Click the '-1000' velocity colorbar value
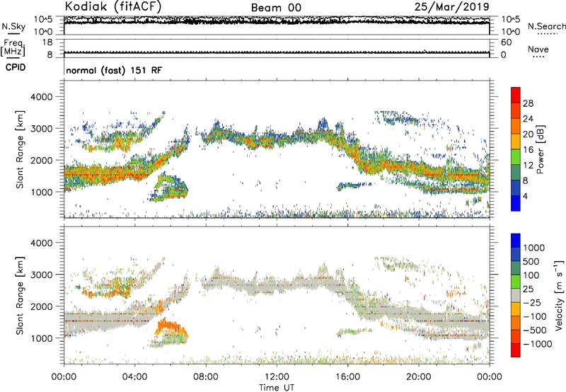Screen dimensions: 566x392 tap(537, 344)
